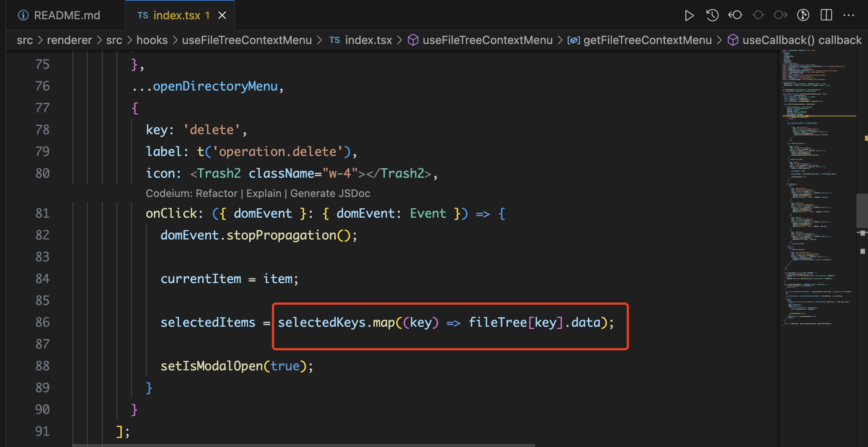The height and width of the screenshot is (447, 868).
Task: Split the editor to the right
Action: coord(826,15)
